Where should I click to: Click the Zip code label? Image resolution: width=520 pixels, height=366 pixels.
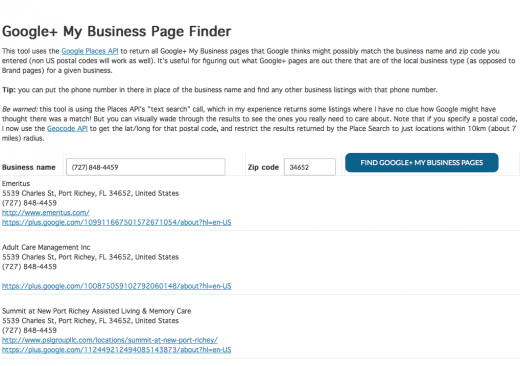[263, 167]
